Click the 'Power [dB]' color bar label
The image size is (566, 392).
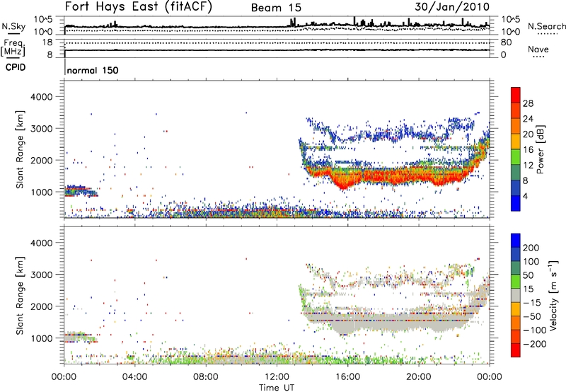coord(540,149)
